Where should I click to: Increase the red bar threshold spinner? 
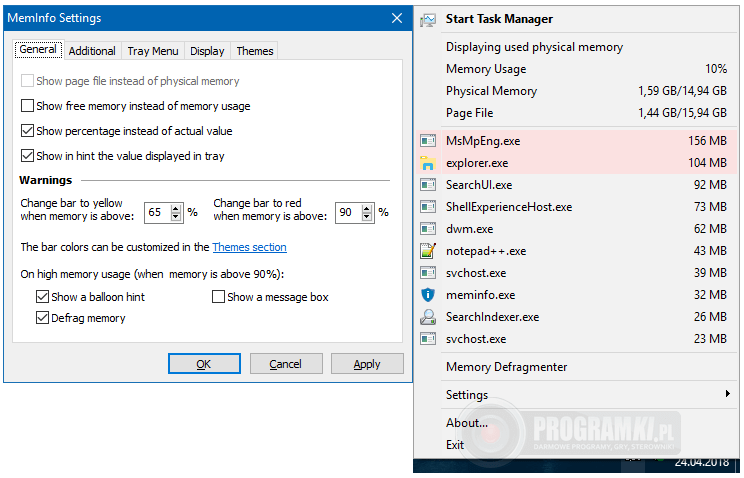[x=367, y=208]
